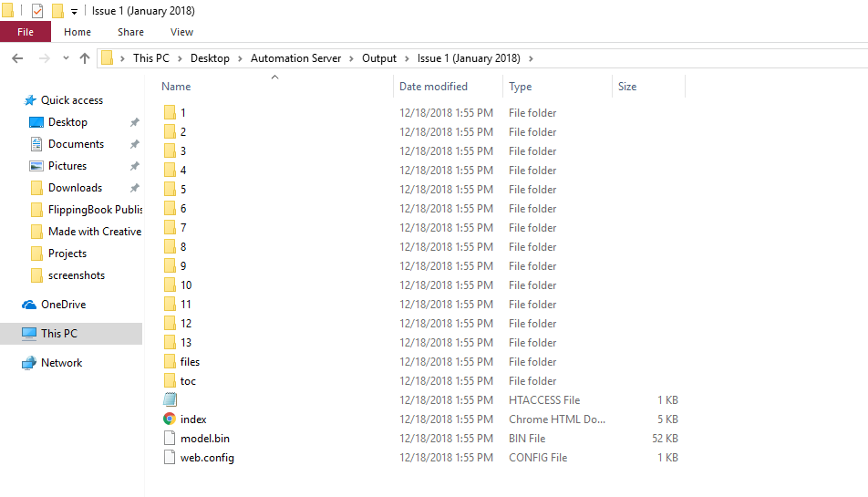Navigate to Automation Server in breadcrumb
The height and width of the screenshot is (497, 868).
[295, 58]
